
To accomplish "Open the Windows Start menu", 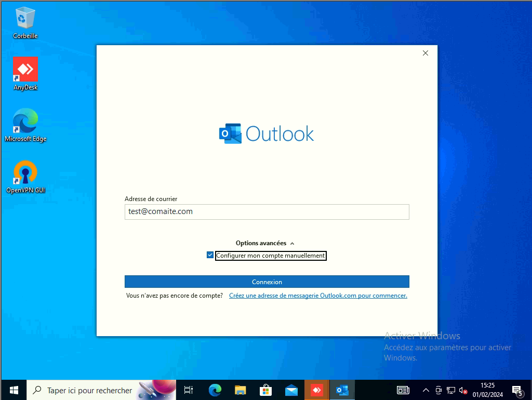I will coord(14,390).
